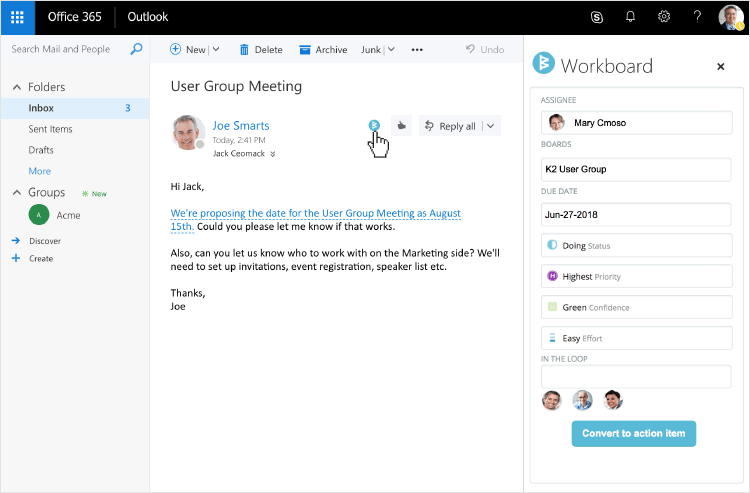Click the like thumbs-up icon on email
This screenshot has height=493, width=750.
(401, 126)
